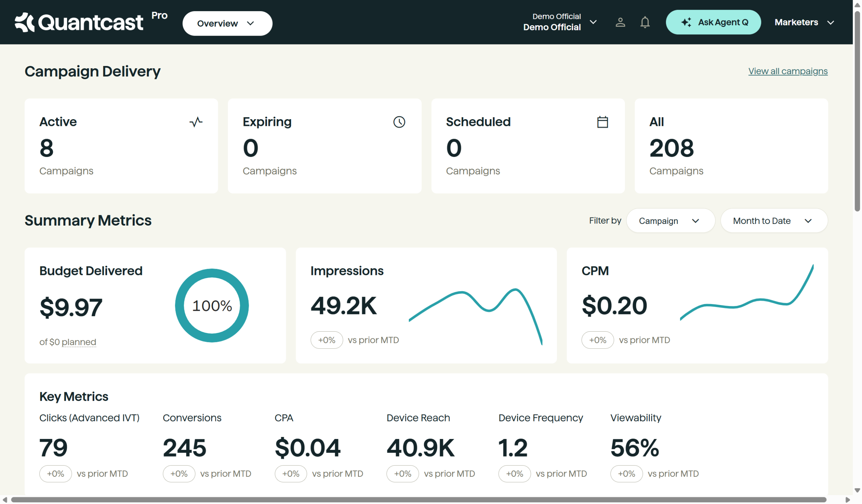Click the Scheduled campaigns calendar icon

[602, 122]
